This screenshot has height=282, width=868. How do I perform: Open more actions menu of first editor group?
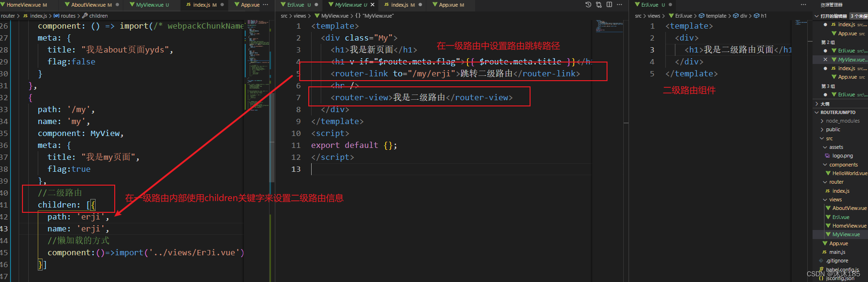[265, 5]
